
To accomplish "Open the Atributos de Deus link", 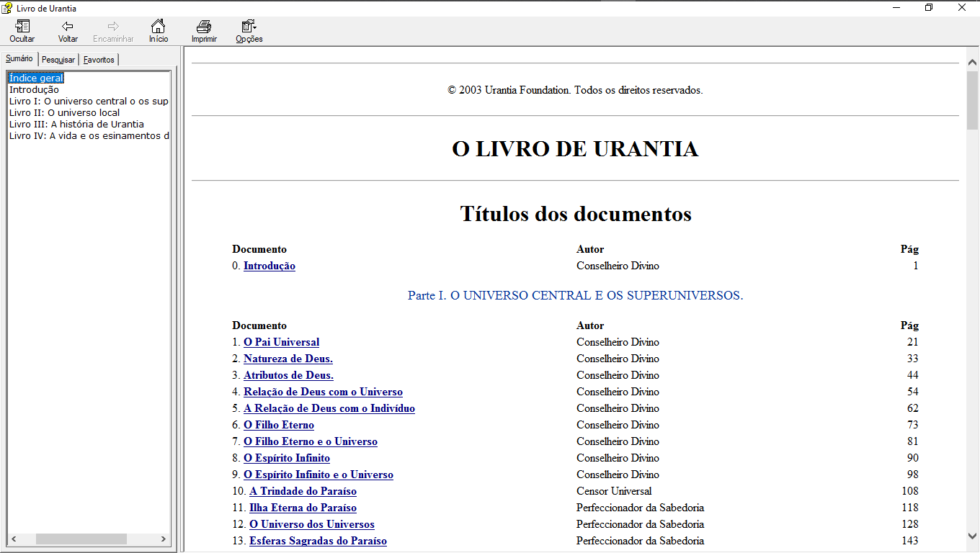I will (x=288, y=375).
